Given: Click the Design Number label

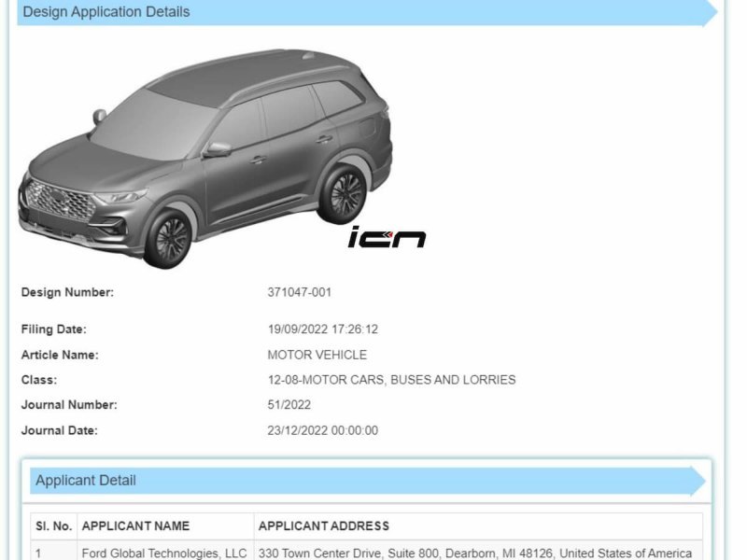Looking at the screenshot, I should (67, 292).
